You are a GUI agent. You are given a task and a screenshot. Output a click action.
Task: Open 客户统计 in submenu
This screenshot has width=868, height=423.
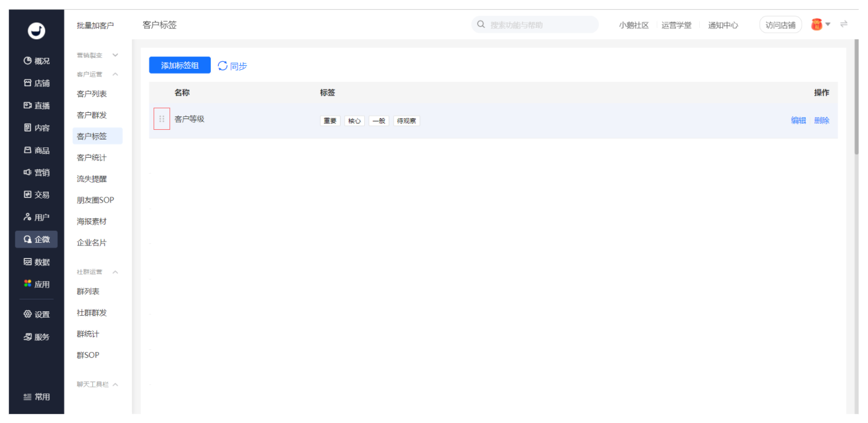[x=92, y=158]
